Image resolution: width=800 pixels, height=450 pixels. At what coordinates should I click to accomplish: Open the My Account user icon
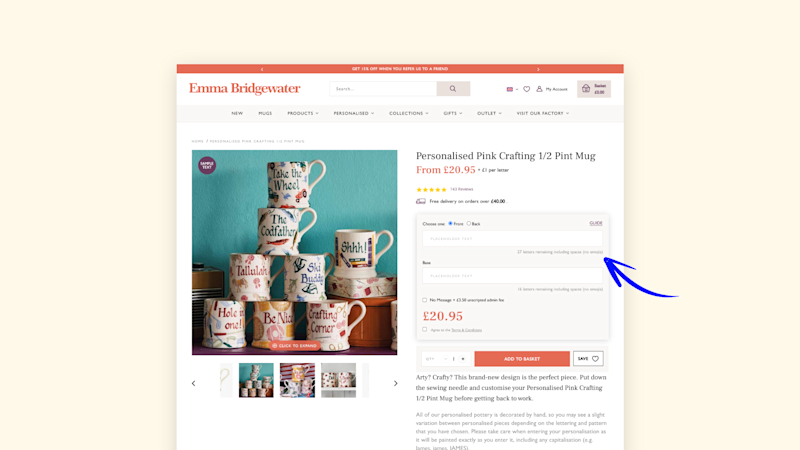click(x=539, y=89)
